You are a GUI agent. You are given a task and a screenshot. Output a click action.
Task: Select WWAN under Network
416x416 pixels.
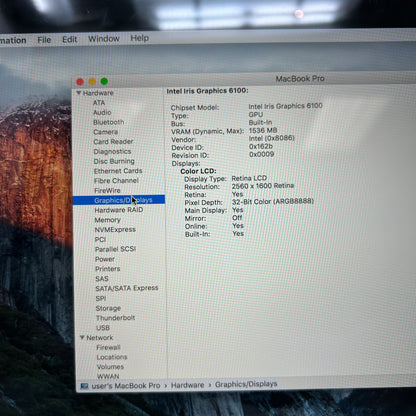[108, 376]
